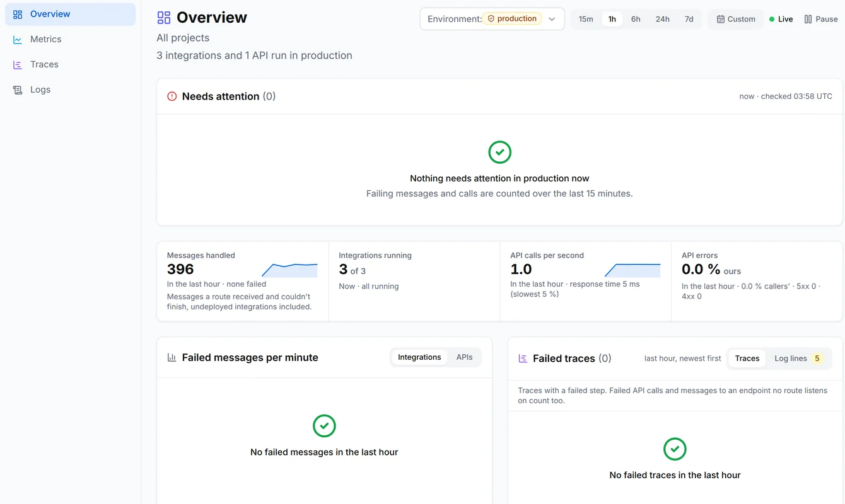Click the Pause bars icon
Image resolution: width=845 pixels, height=504 pixels.
click(808, 19)
